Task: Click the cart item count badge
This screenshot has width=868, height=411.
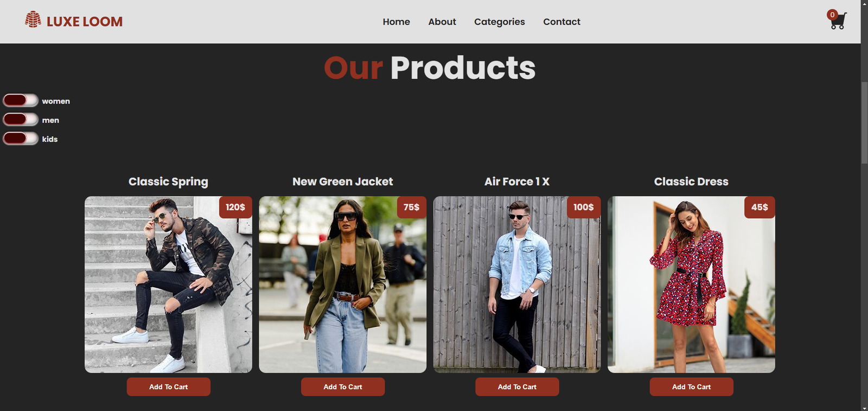Action: point(832,15)
